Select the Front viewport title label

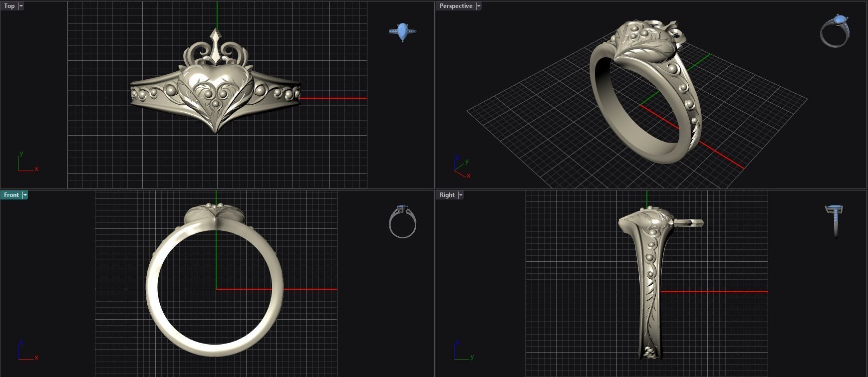tap(11, 195)
